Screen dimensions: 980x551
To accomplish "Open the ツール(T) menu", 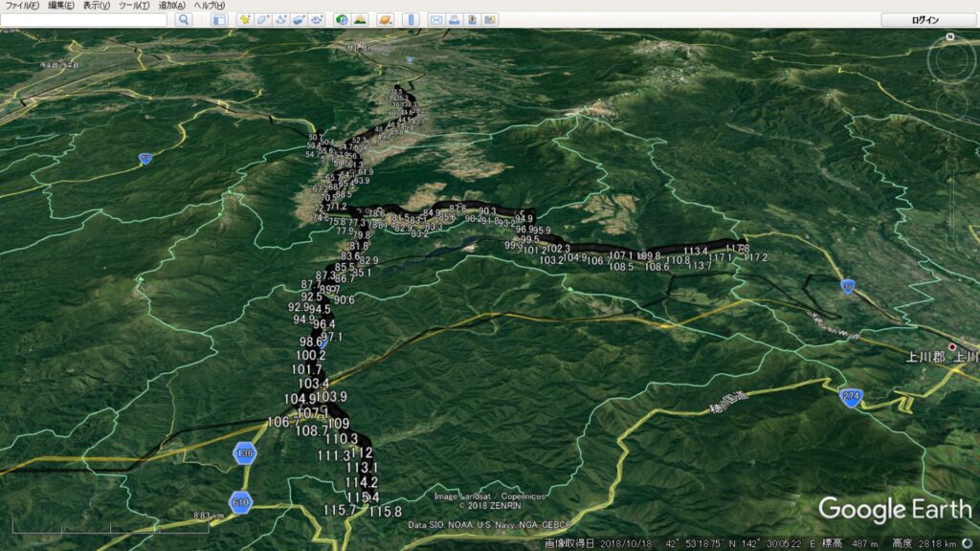I will point(134,6).
